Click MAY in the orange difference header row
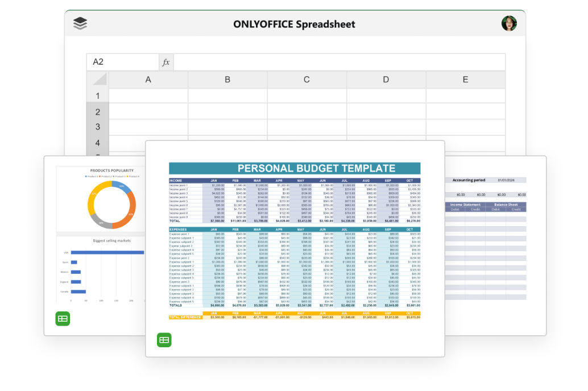This screenshot has height=391, width=588. pyautogui.click(x=301, y=313)
